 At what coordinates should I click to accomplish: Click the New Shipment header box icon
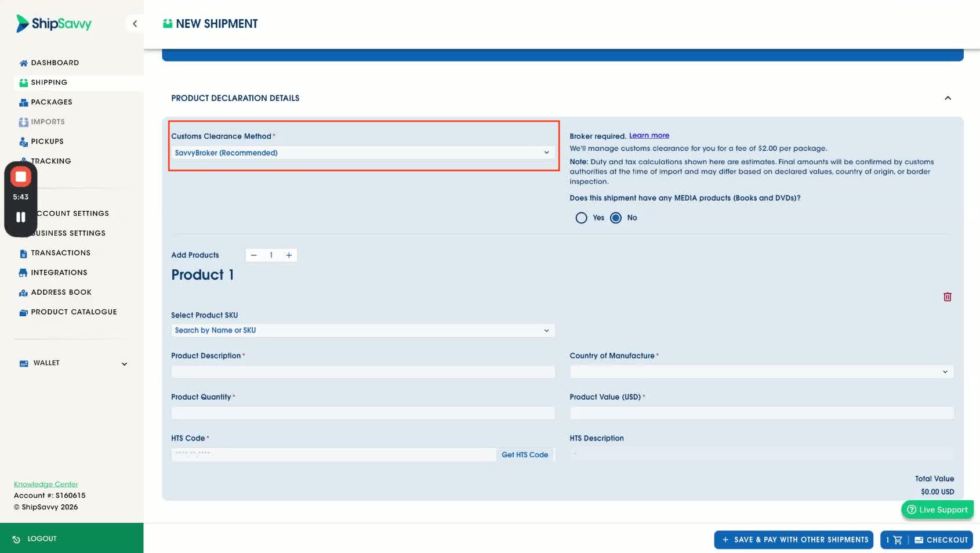[168, 24]
